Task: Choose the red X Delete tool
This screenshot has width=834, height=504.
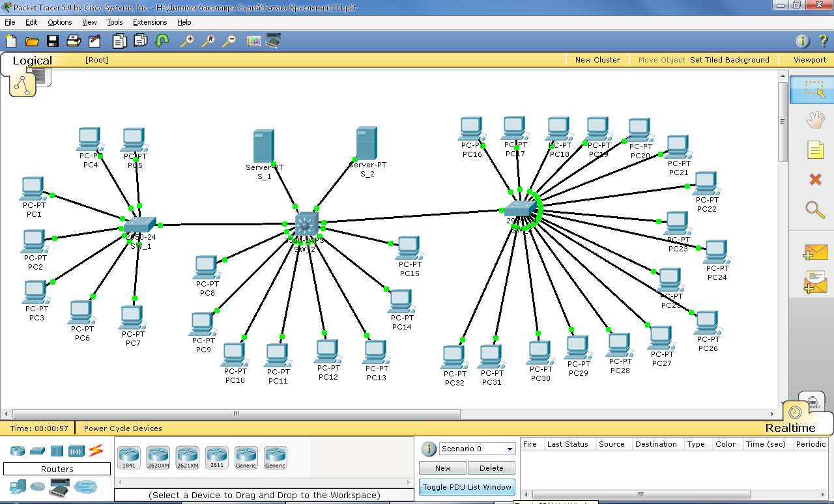Action: pos(814,180)
